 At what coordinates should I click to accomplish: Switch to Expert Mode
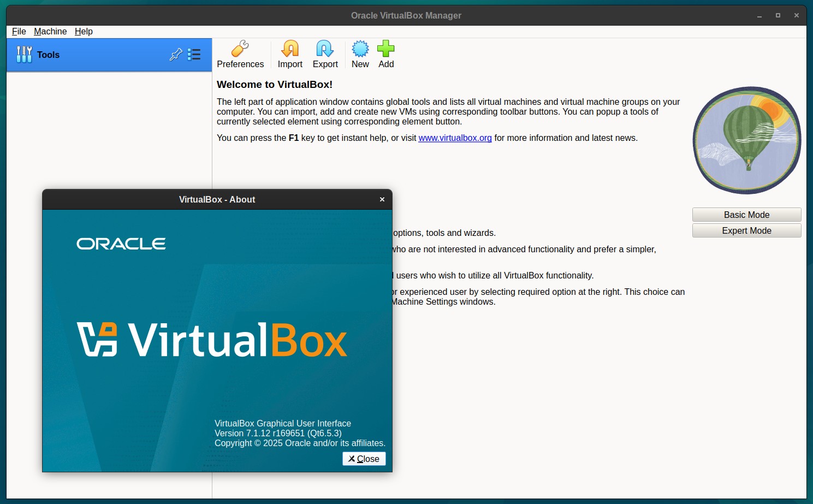point(746,230)
